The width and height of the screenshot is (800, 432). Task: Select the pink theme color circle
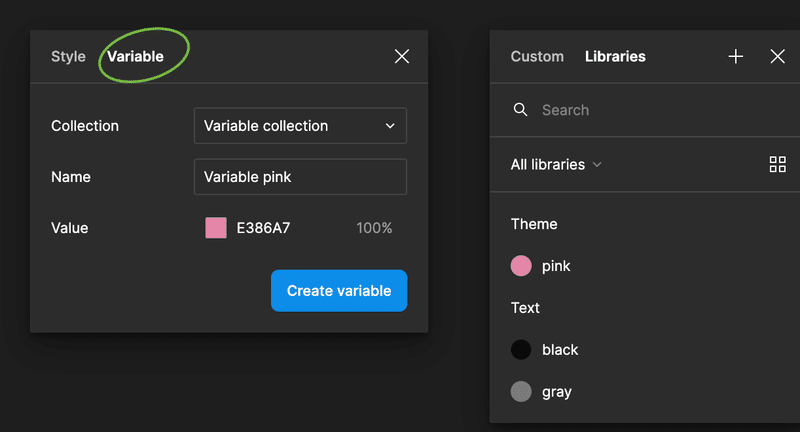521,266
